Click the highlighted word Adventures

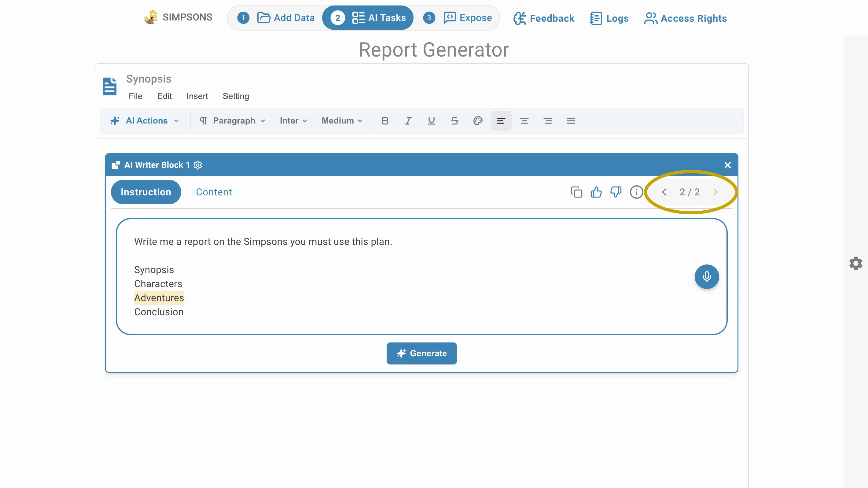159,298
